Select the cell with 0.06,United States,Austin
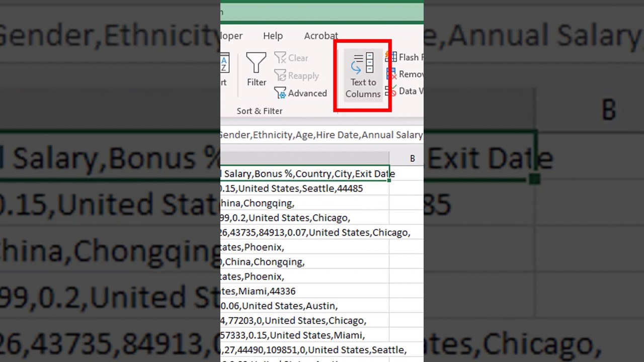644x362 pixels. (x=305, y=306)
